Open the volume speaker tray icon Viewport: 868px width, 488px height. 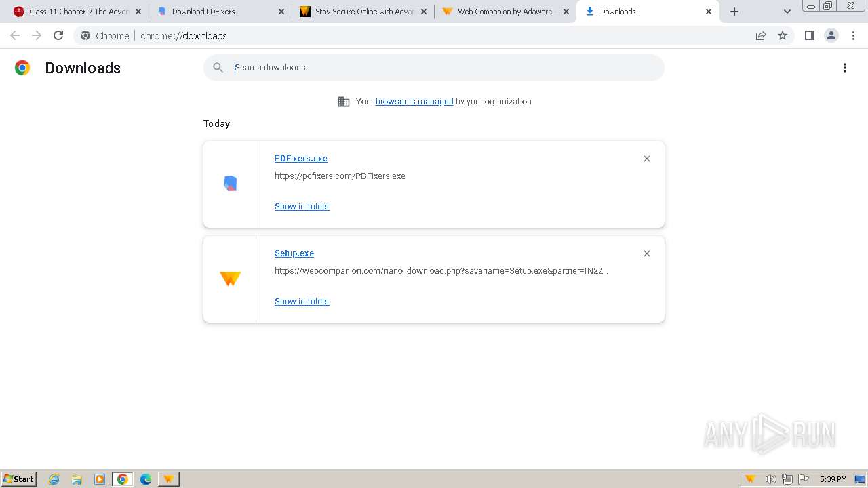(x=771, y=479)
